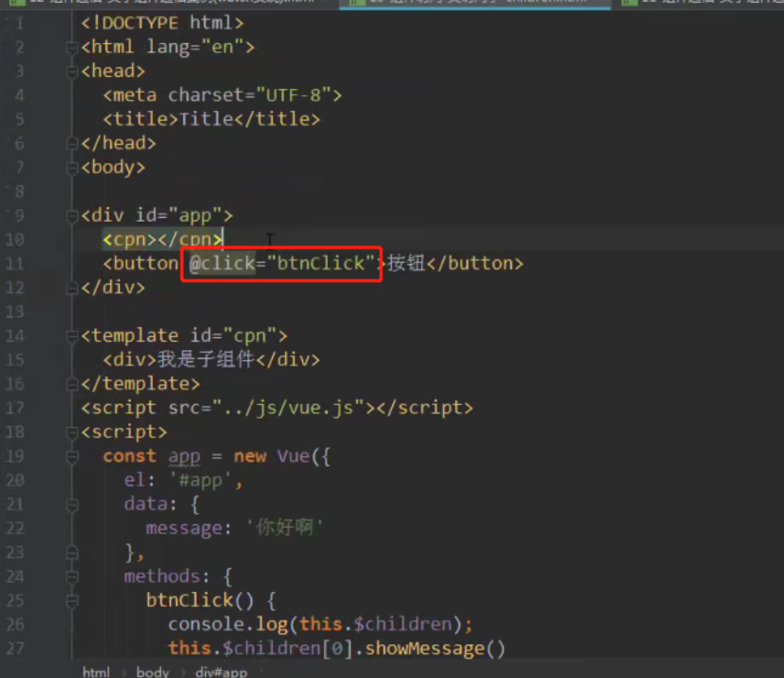Image resolution: width=784 pixels, height=678 pixels.
Task: Click the closing head fold marker on line 6
Action: click(x=71, y=143)
